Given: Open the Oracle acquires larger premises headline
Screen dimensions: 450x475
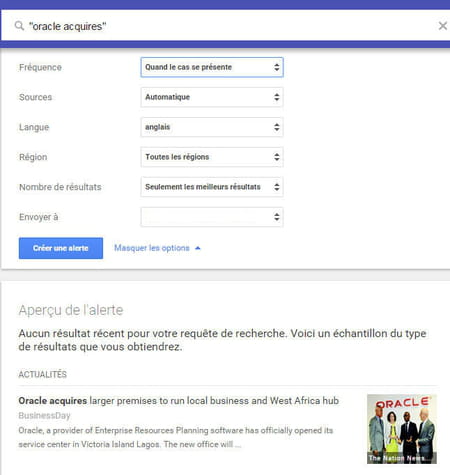Looking at the screenshot, I should click(x=179, y=400).
